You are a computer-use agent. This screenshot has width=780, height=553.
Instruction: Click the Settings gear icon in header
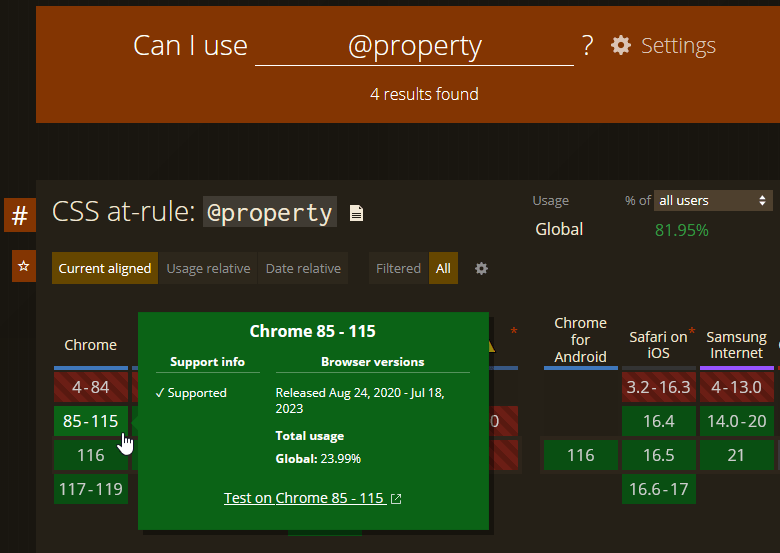[x=621, y=46]
